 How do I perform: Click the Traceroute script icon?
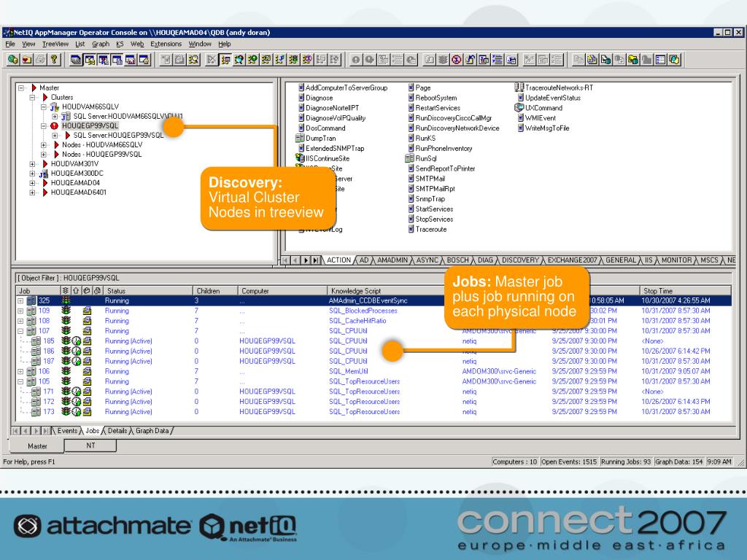[x=411, y=229]
